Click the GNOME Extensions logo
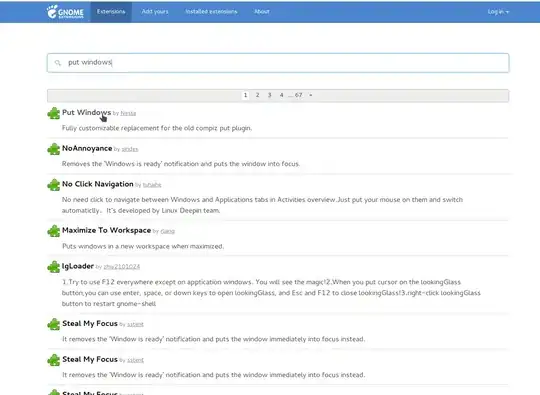Viewport: 540px width, 395px height. tap(65, 12)
